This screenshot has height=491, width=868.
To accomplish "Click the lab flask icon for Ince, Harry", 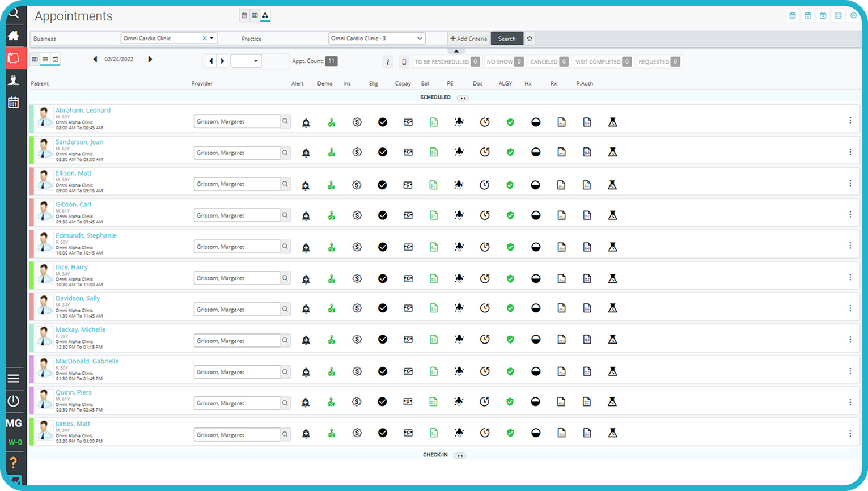I will point(612,278).
